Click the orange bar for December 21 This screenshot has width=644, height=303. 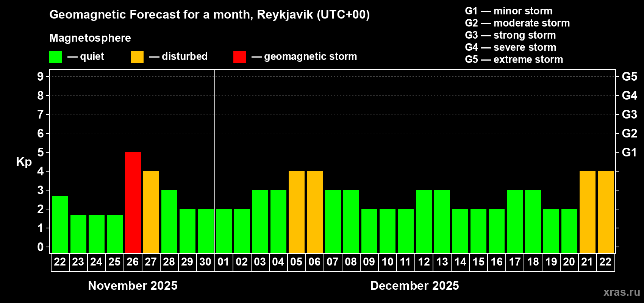[588, 212]
